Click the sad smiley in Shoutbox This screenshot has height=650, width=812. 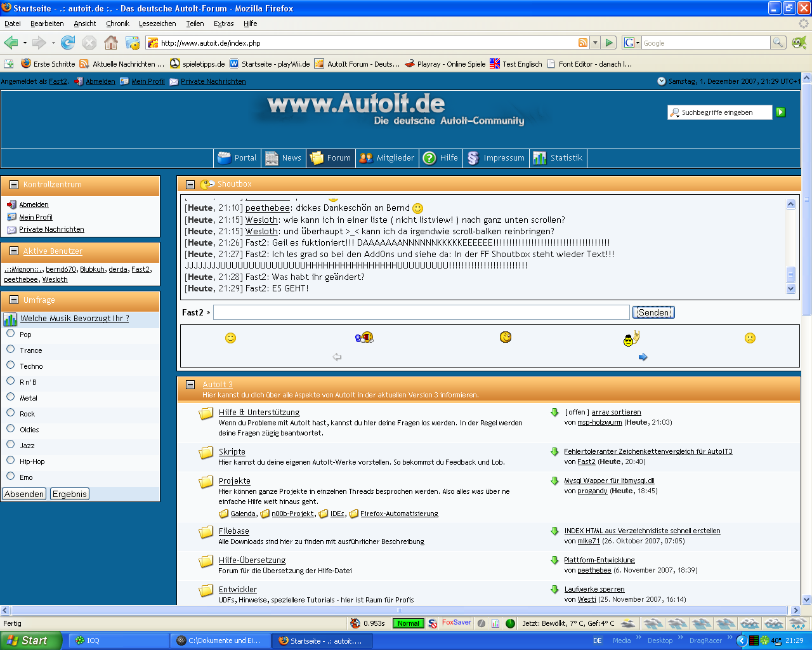click(750, 338)
